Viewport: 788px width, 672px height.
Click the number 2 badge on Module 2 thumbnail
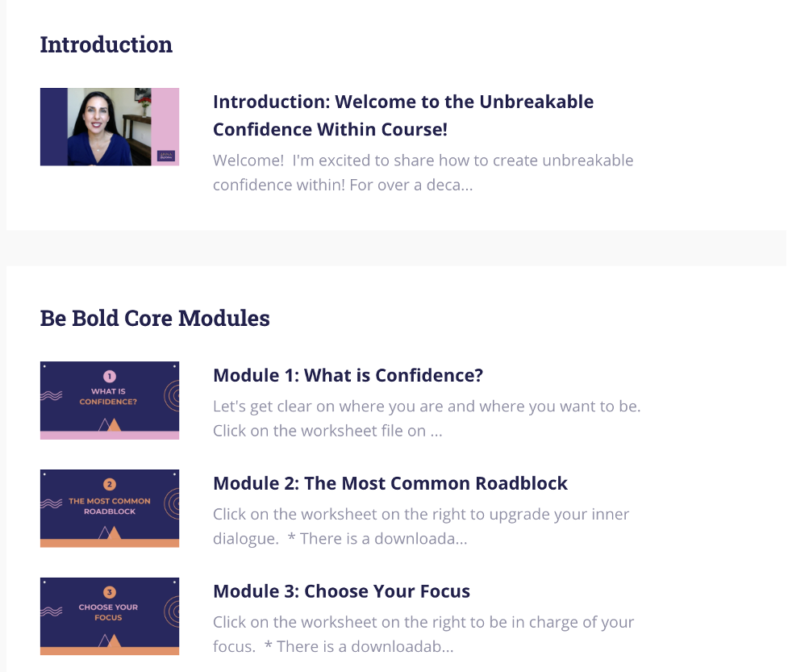(x=110, y=485)
